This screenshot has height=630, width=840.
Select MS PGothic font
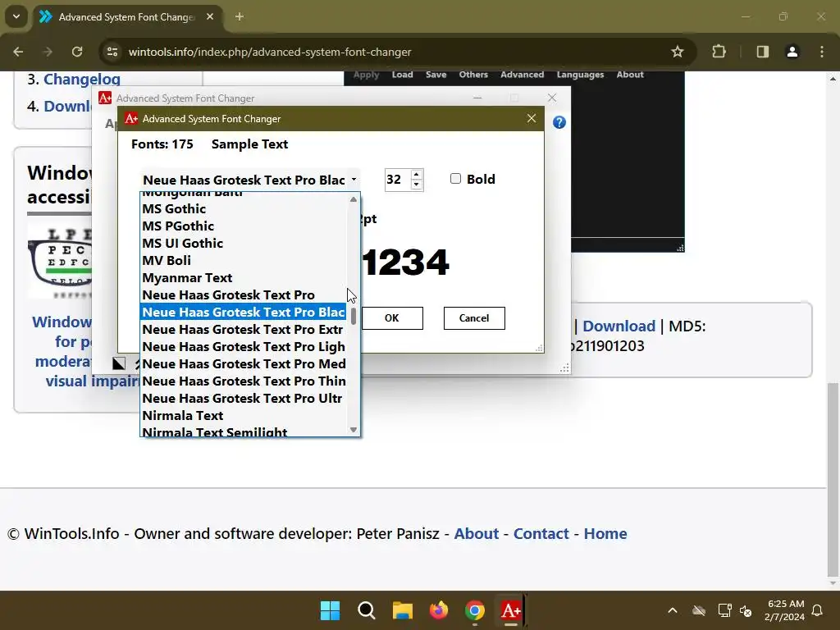coord(244,226)
